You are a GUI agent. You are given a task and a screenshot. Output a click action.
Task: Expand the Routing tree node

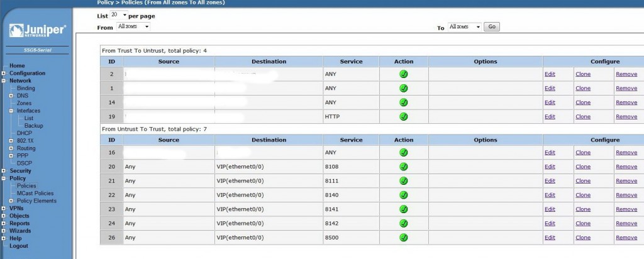tap(11, 148)
